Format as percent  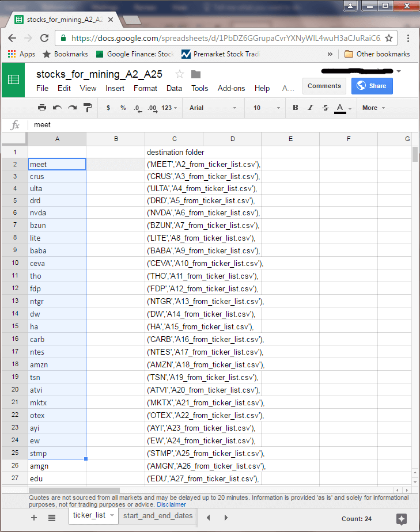123,108
